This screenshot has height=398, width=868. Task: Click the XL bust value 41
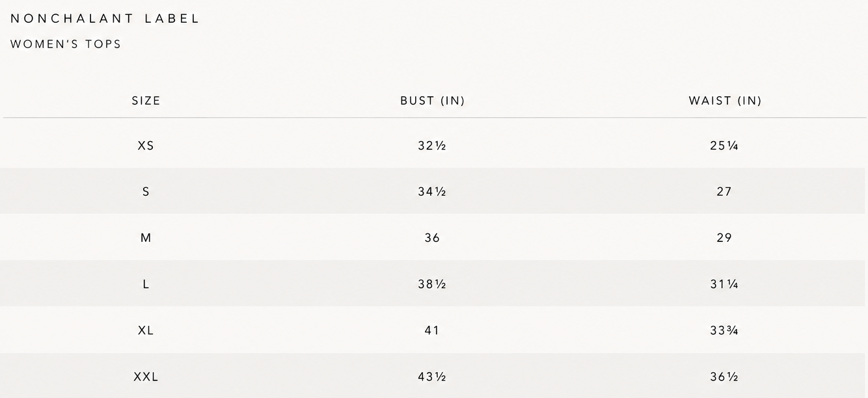432,330
